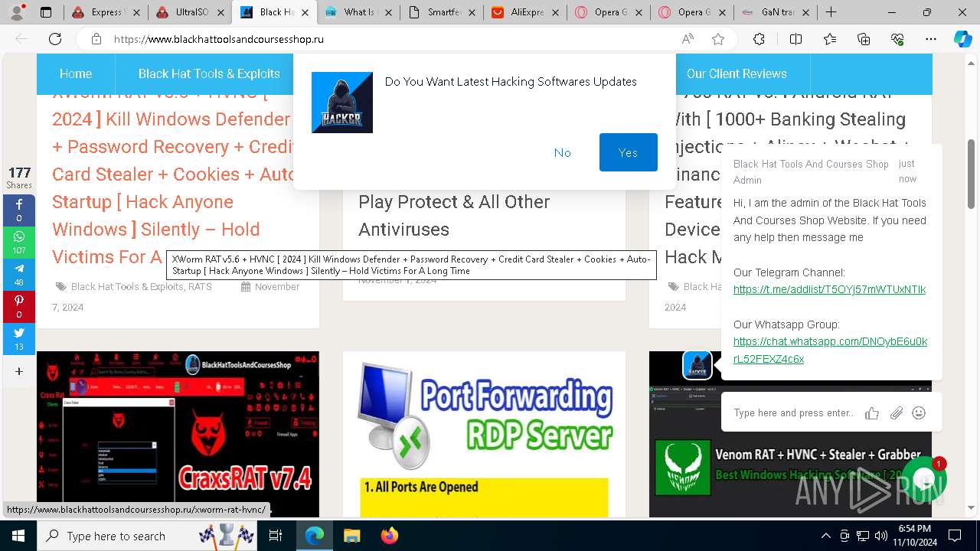
Task: Accept notifications with the Yes button
Action: click(x=629, y=152)
